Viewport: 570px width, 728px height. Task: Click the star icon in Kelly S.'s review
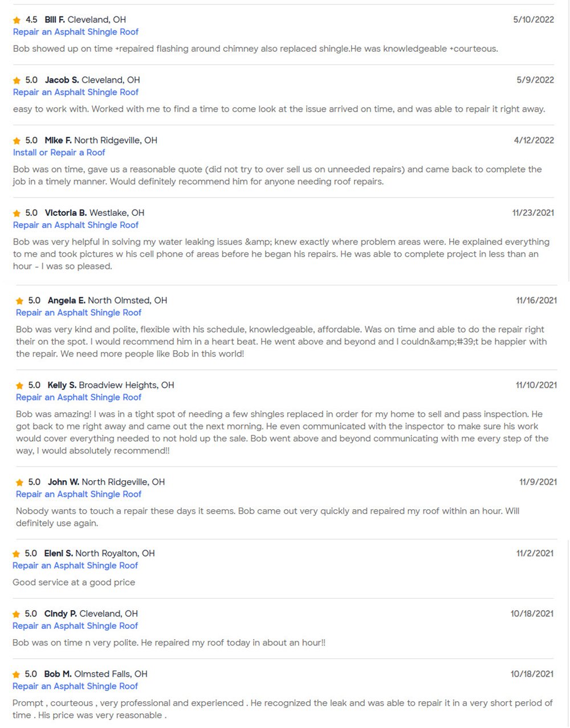pyautogui.click(x=20, y=386)
